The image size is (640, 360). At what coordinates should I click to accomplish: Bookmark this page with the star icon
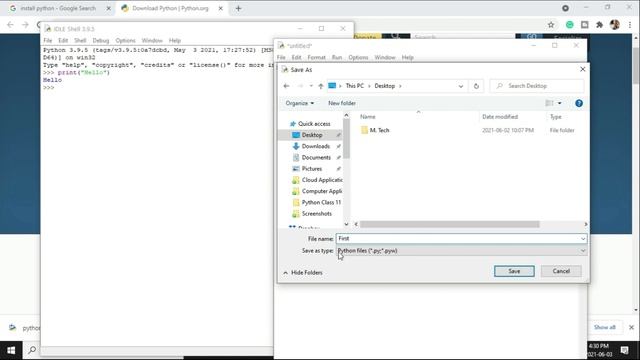[x=551, y=25]
